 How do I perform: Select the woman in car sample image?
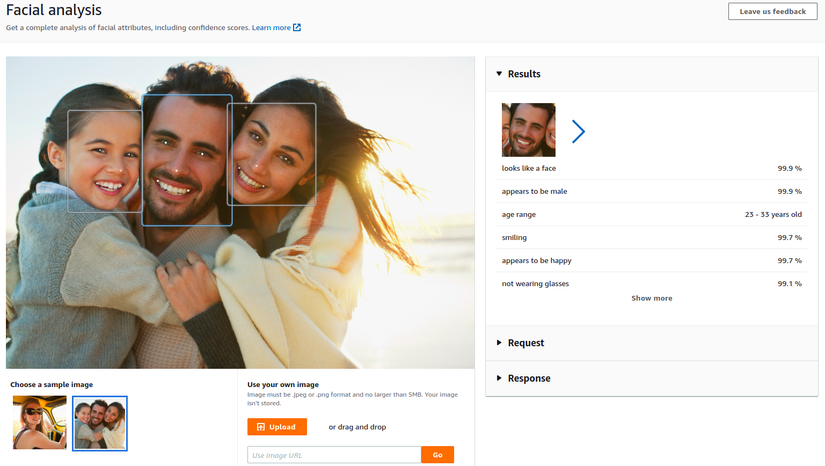(40, 422)
